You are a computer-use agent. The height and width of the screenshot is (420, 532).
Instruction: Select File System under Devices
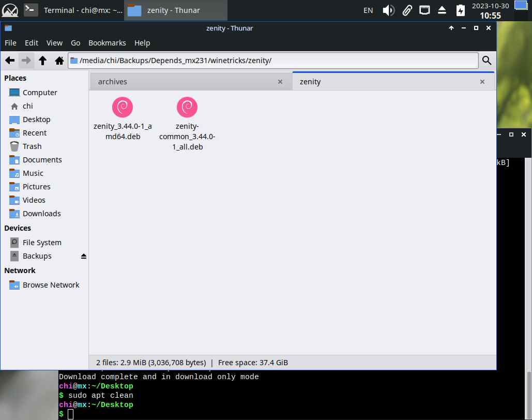tap(41, 243)
